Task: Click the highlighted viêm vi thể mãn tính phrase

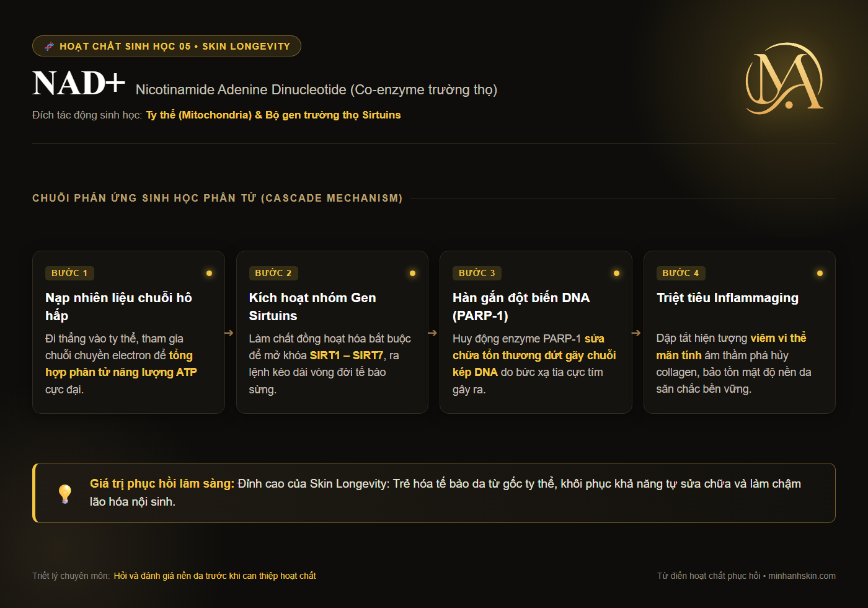Action: 732,346
